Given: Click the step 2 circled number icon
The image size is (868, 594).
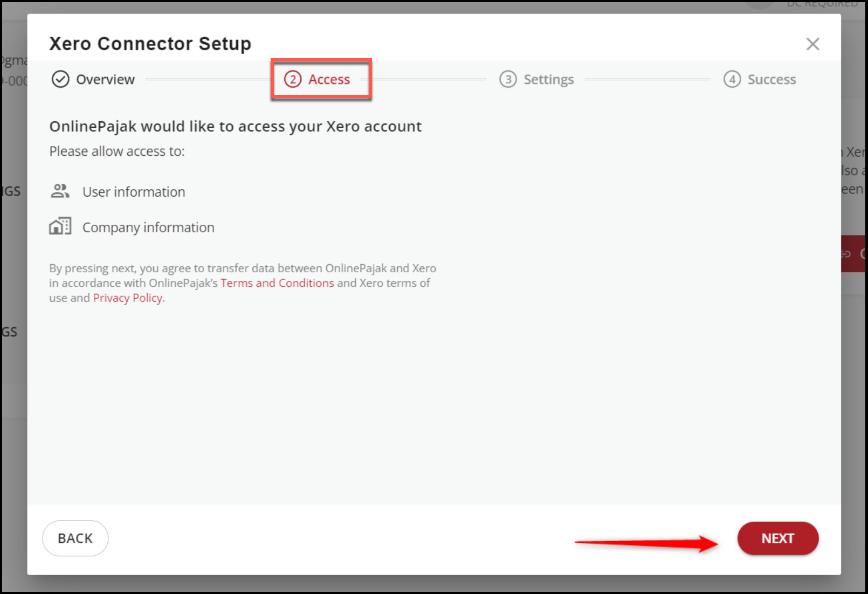Looking at the screenshot, I should (292, 80).
